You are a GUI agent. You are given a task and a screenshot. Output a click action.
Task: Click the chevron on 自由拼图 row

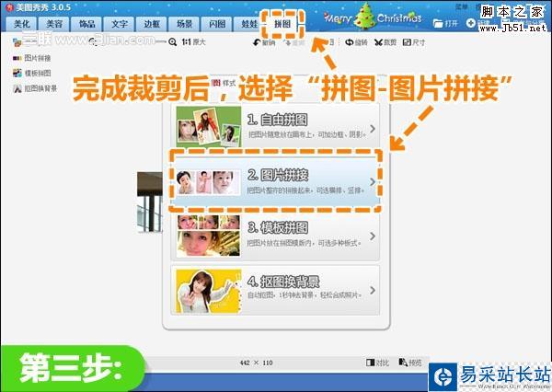pos(373,129)
